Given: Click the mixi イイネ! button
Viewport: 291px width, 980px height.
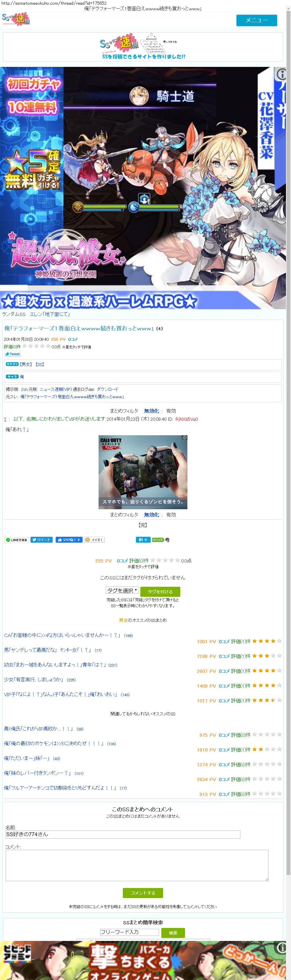Looking at the screenshot, I should pyautogui.click(x=94, y=539).
